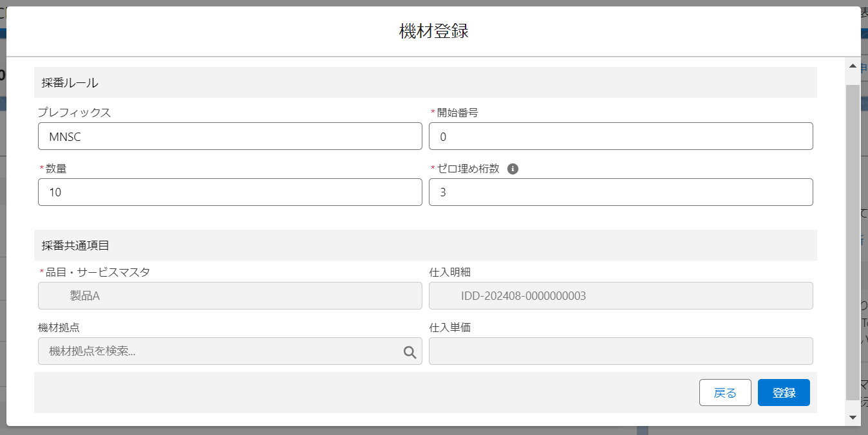
Task: Click the empty 仕入単価 field
Action: click(621, 351)
